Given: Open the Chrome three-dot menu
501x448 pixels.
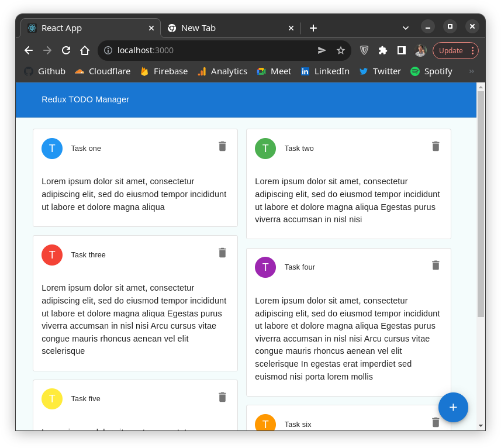Looking at the screenshot, I should click(472, 50).
